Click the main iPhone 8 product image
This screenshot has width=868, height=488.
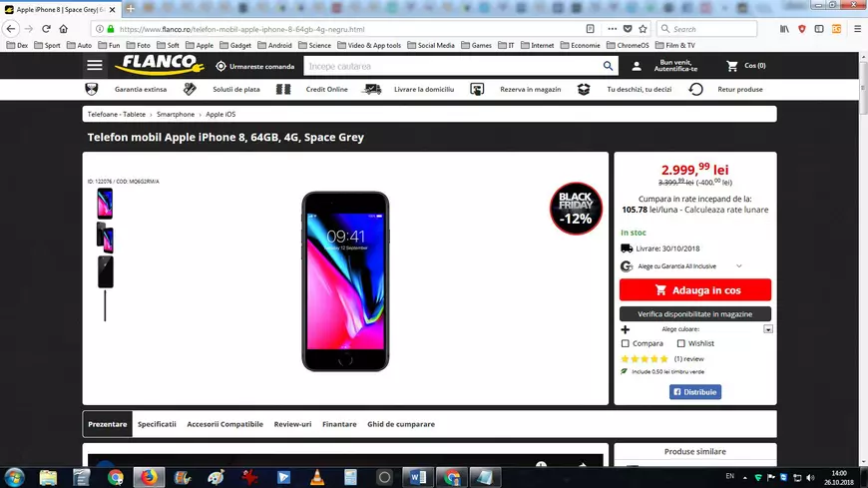click(345, 281)
